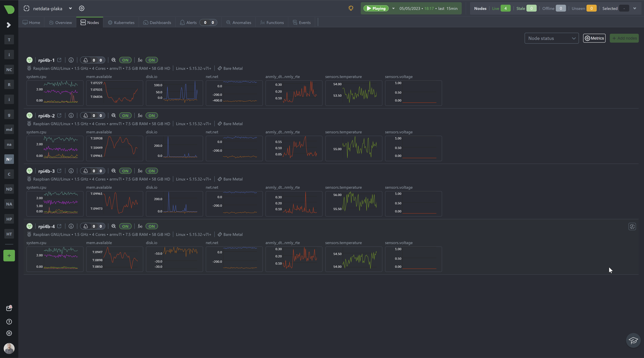
Task: Click the Add nodes button
Action: click(x=624, y=38)
